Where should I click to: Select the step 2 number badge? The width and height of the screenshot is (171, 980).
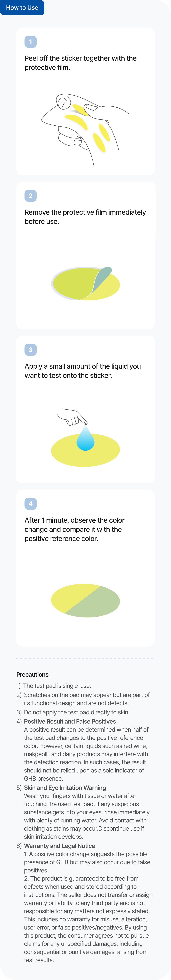click(x=30, y=196)
